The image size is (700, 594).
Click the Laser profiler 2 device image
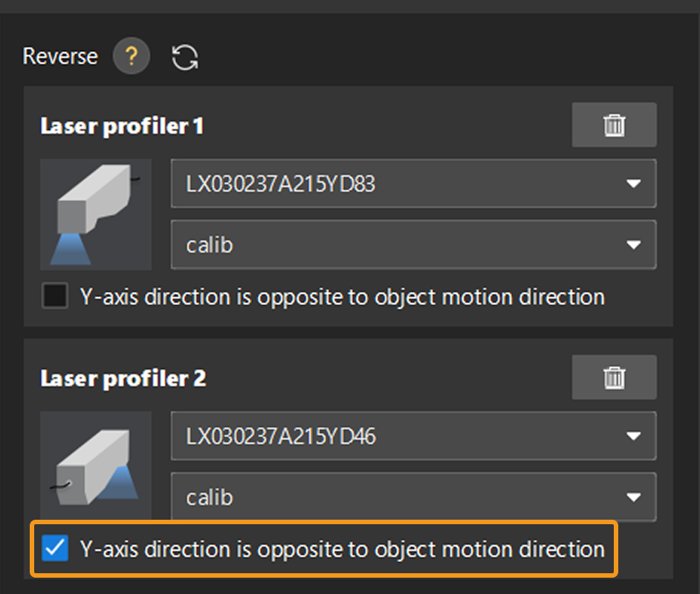pos(96,466)
